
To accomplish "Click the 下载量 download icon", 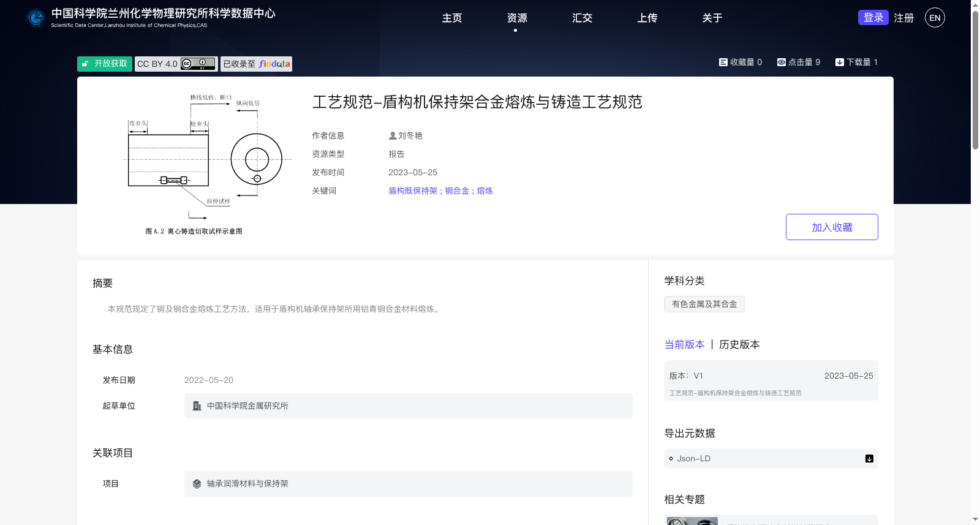I will point(839,62).
